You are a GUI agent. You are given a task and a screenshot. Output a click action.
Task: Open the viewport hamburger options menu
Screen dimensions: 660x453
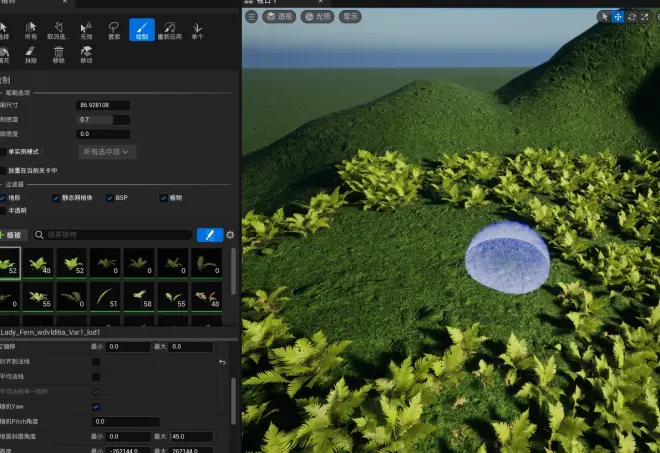click(252, 17)
